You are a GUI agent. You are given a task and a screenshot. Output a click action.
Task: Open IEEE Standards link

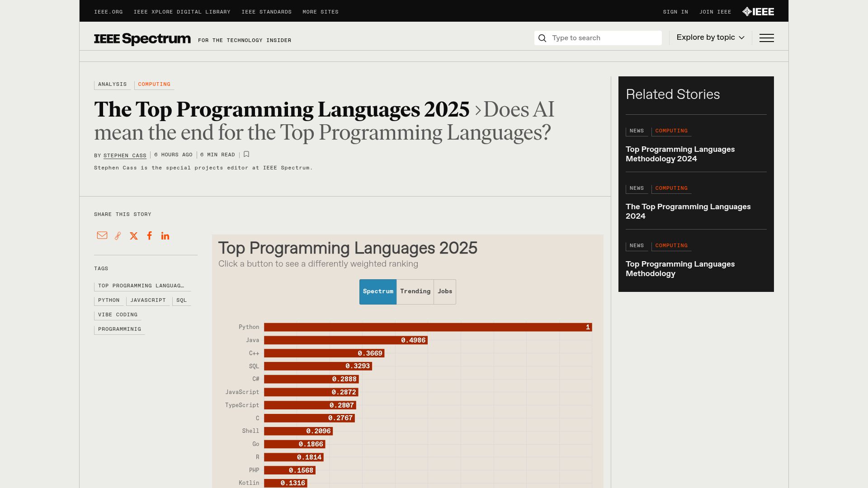(x=267, y=12)
